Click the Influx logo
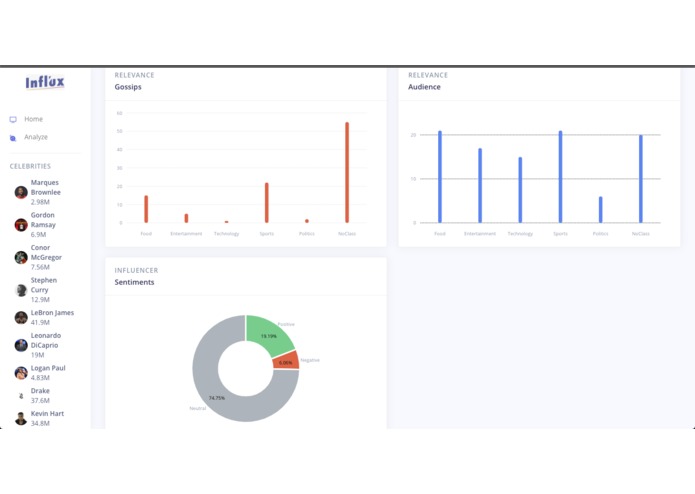Viewport: 695px width, 494px height. pyautogui.click(x=45, y=82)
